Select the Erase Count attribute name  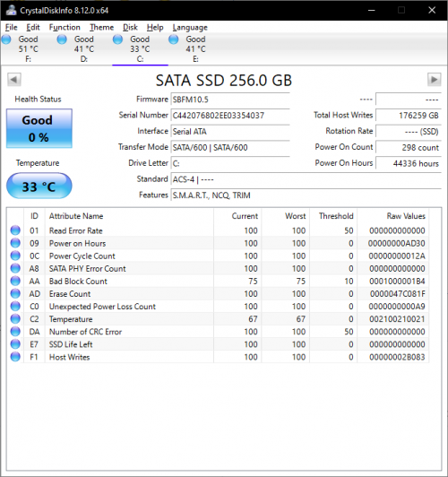(x=70, y=294)
